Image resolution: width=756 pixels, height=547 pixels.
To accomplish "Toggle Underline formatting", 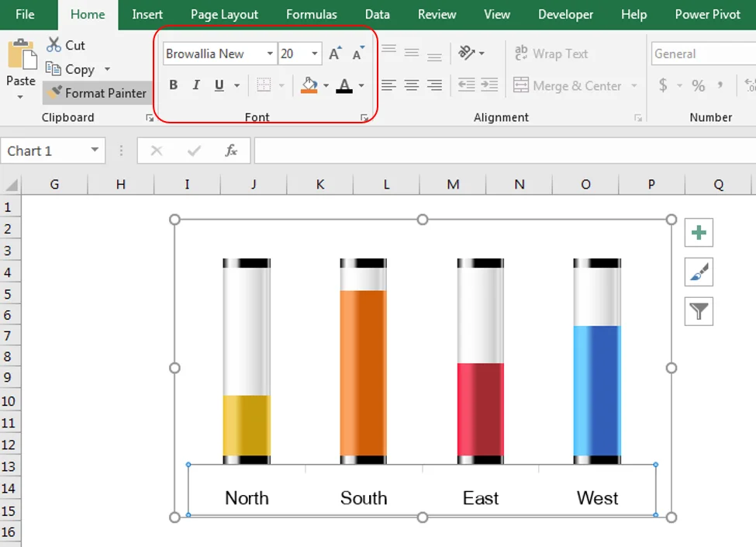I will coord(219,85).
